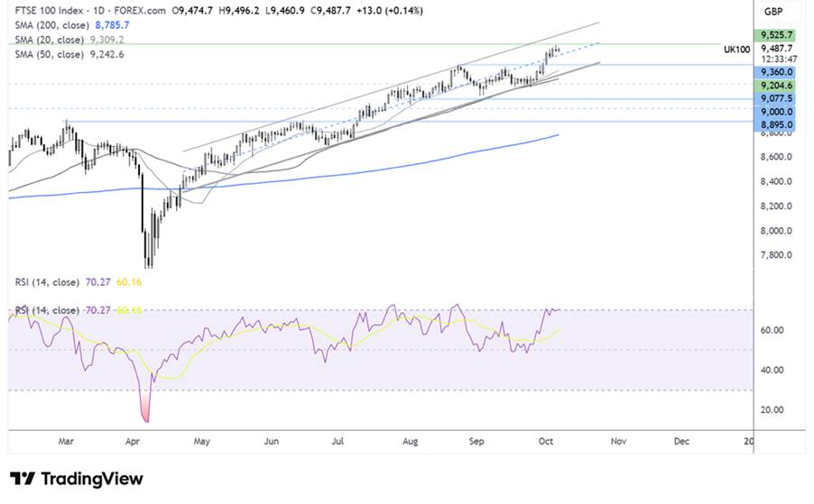The width and height of the screenshot is (814, 504).
Task: Open the GBP currency selector
Action: click(x=773, y=12)
